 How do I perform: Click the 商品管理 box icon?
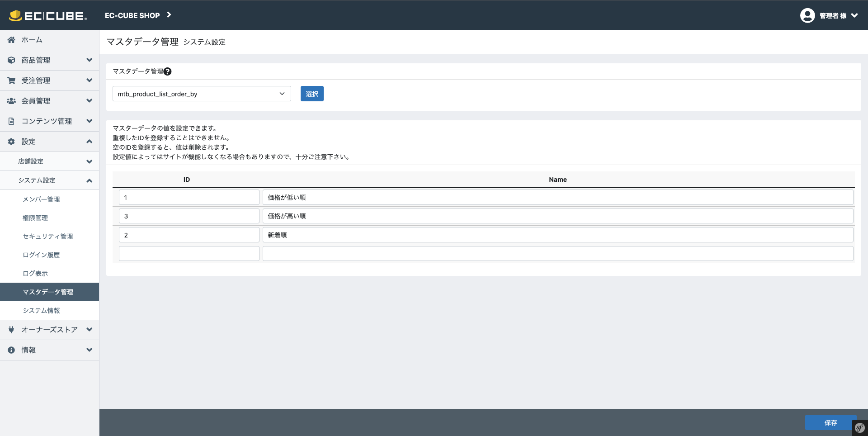click(x=11, y=60)
